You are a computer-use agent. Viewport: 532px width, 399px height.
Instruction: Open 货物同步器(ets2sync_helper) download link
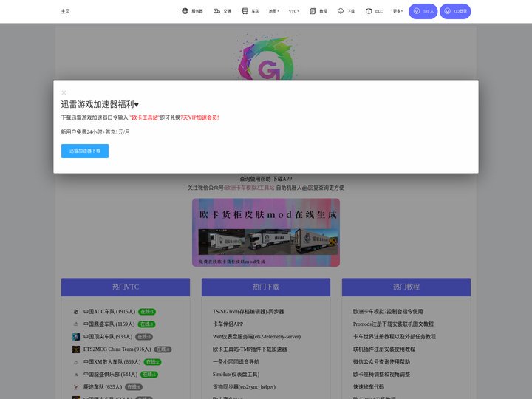[x=244, y=386]
